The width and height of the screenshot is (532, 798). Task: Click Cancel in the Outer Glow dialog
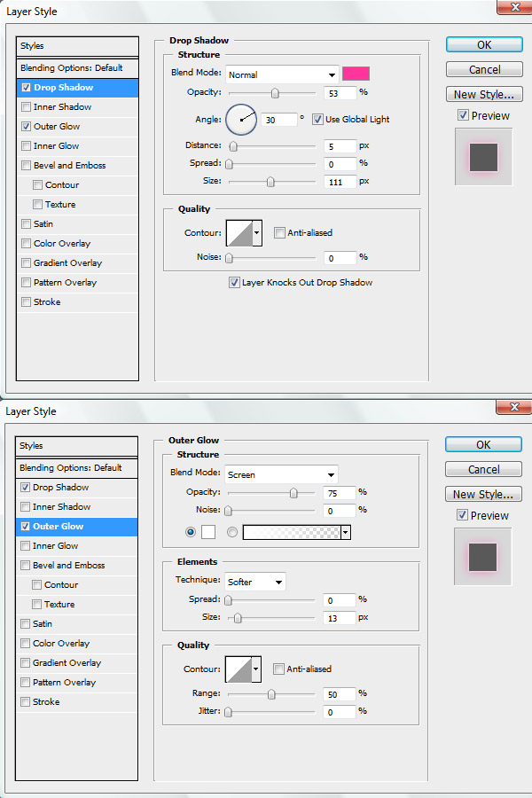483,470
